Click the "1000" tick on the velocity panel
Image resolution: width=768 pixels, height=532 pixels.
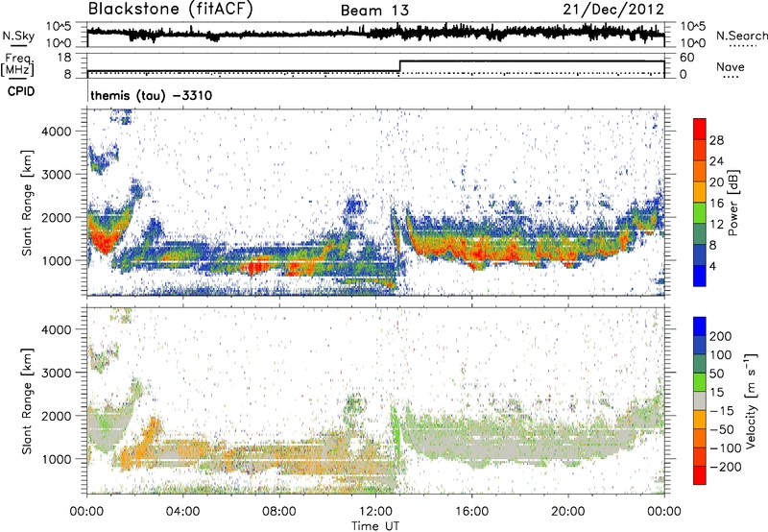[56, 459]
